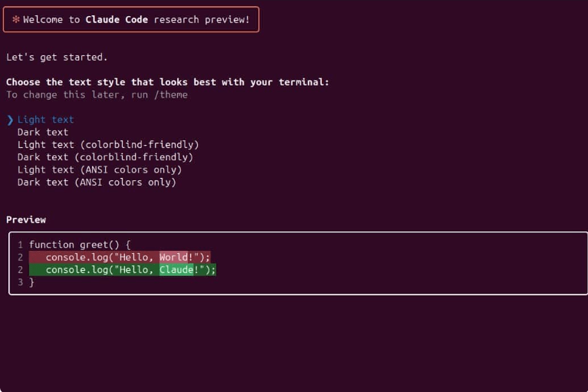The image size is (588, 392).
Task: Select the Light text theme option
Action: 46,120
